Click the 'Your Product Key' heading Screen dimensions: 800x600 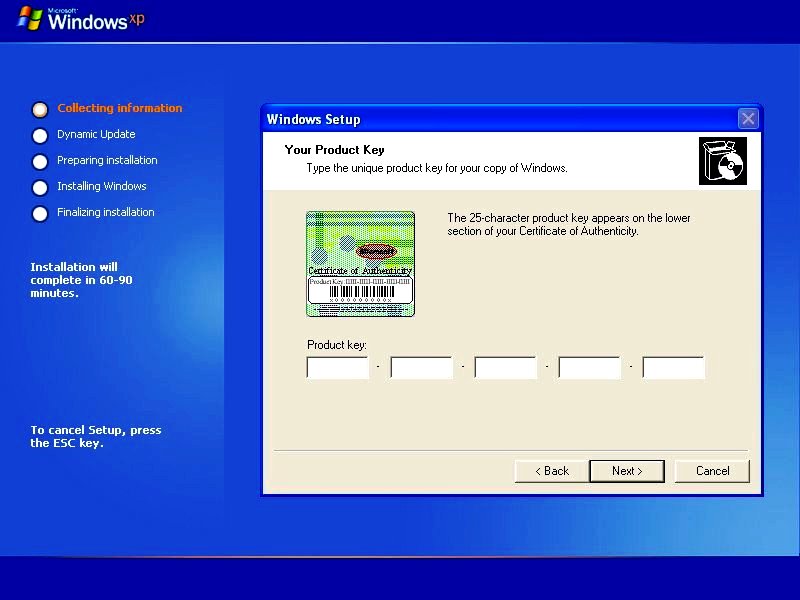(335, 150)
